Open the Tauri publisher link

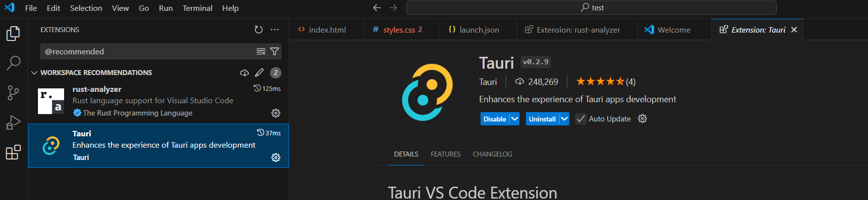pos(488,82)
